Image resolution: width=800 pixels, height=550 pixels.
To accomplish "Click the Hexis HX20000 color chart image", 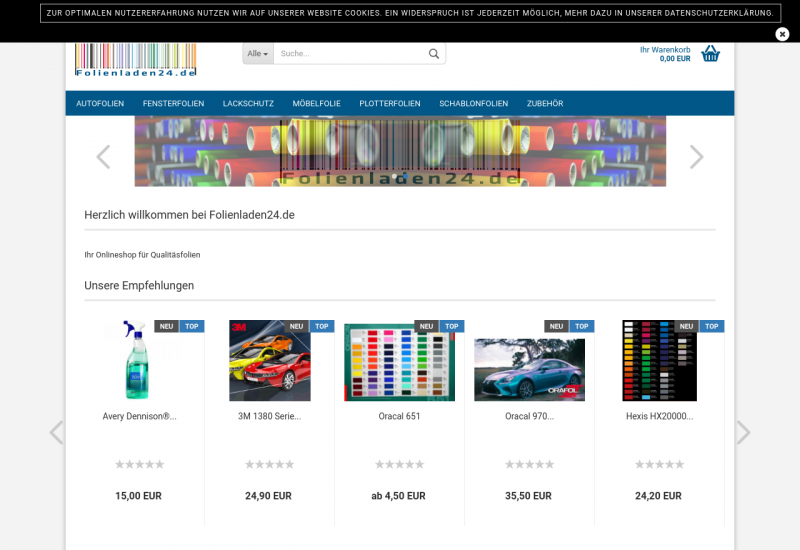I will [x=659, y=361].
